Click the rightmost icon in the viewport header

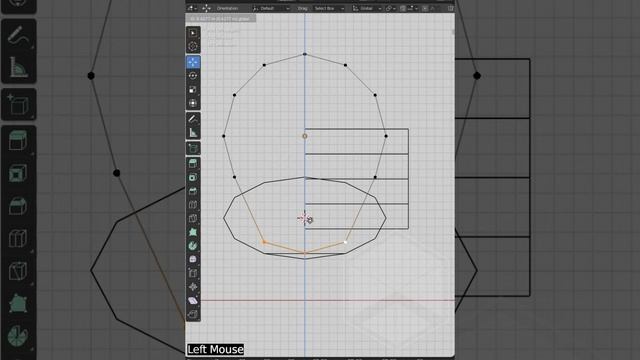451,8
